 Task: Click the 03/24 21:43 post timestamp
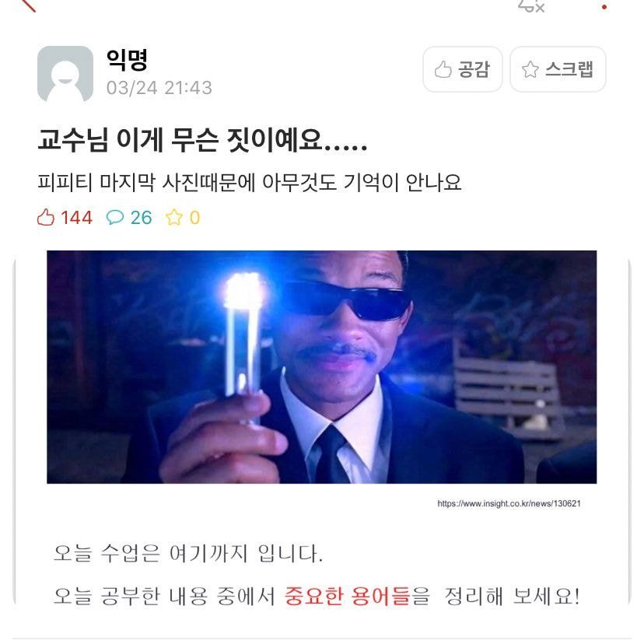(159, 88)
